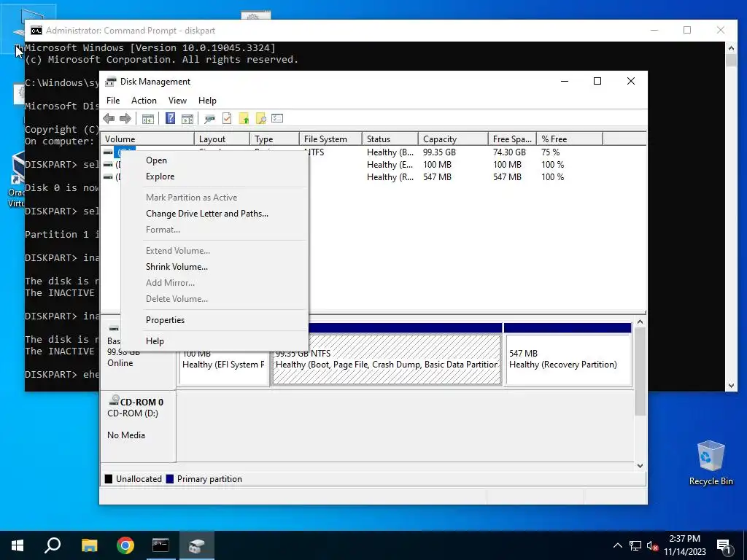747x560 pixels.
Task: Sort by Free Space column header
Action: point(512,139)
